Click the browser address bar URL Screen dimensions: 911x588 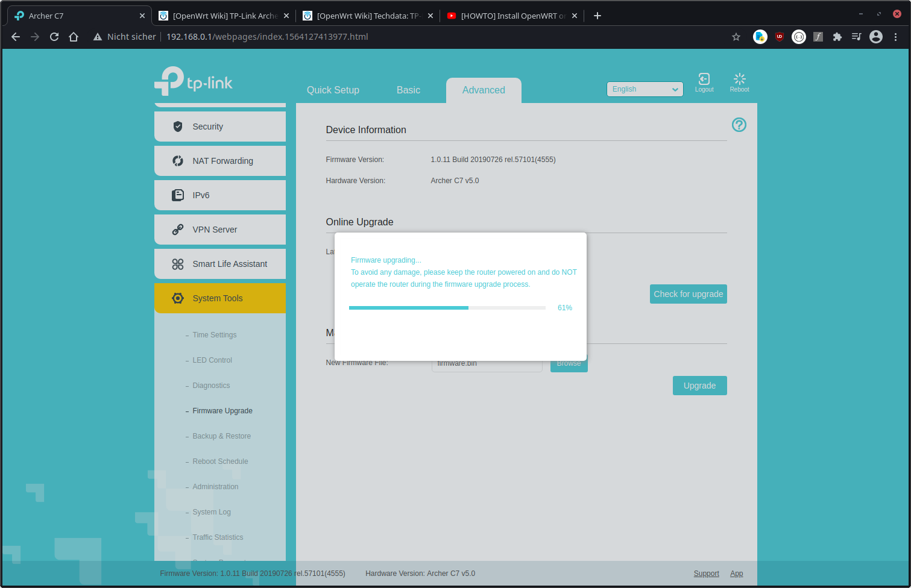tap(267, 37)
